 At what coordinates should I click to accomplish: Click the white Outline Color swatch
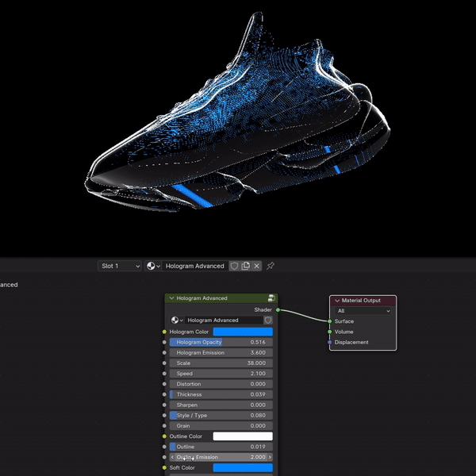click(x=242, y=436)
